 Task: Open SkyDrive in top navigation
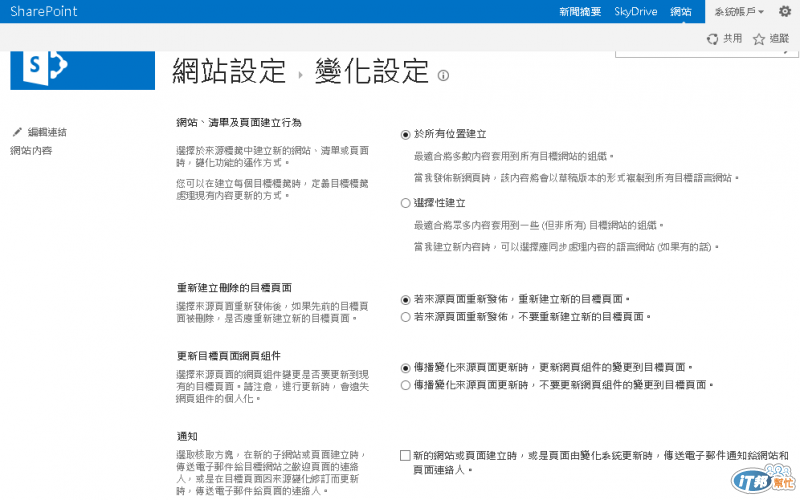(x=636, y=11)
